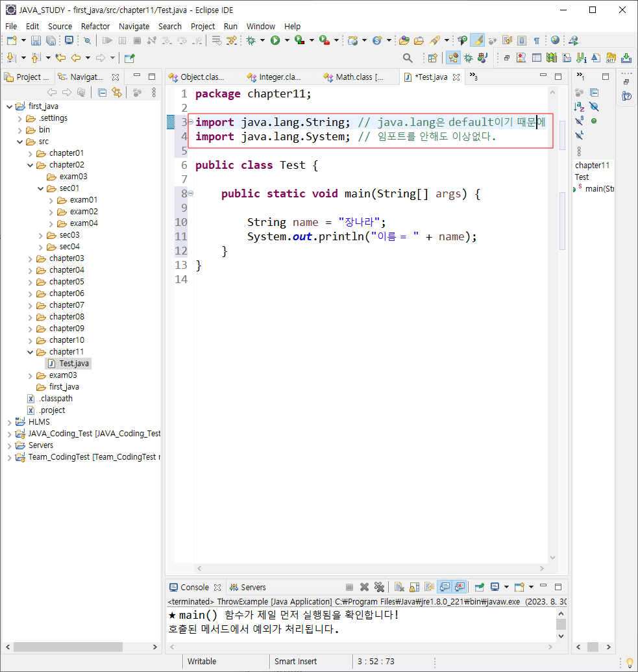Click the Save icon in toolbar

36,40
